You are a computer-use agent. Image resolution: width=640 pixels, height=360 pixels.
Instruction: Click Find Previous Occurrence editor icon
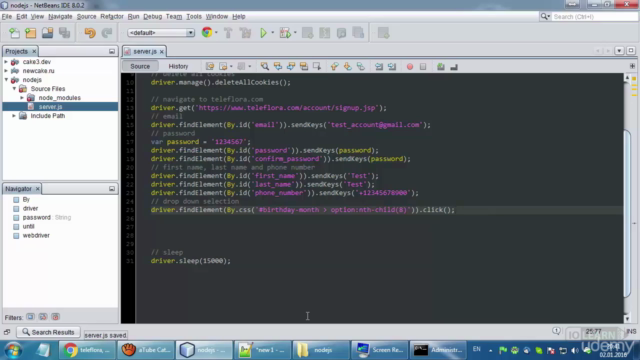[278, 67]
